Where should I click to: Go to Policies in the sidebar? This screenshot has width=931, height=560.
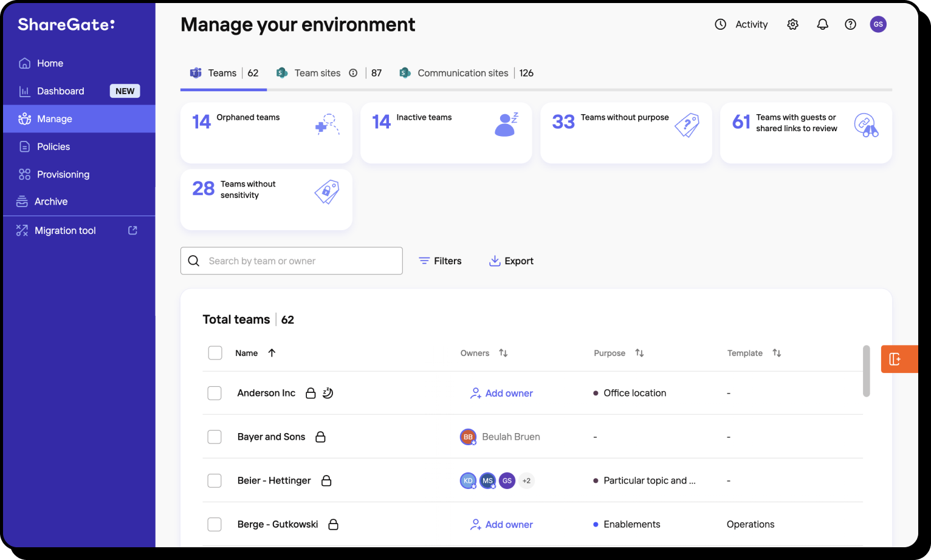point(79,146)
